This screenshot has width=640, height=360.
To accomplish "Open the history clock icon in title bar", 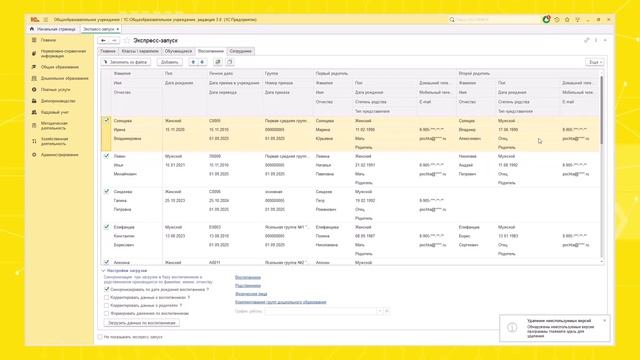I will (557, 20).
